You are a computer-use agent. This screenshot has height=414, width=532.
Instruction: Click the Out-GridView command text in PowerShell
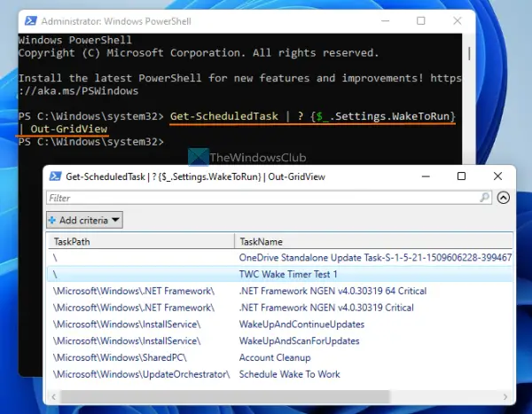tap(69, 129)
